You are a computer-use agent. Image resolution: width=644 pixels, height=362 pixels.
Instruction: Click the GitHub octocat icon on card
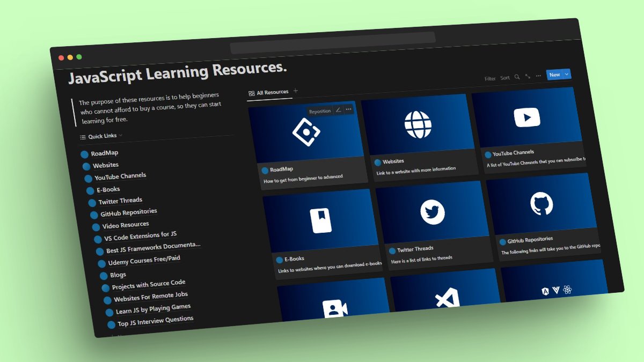pos(542,204)
